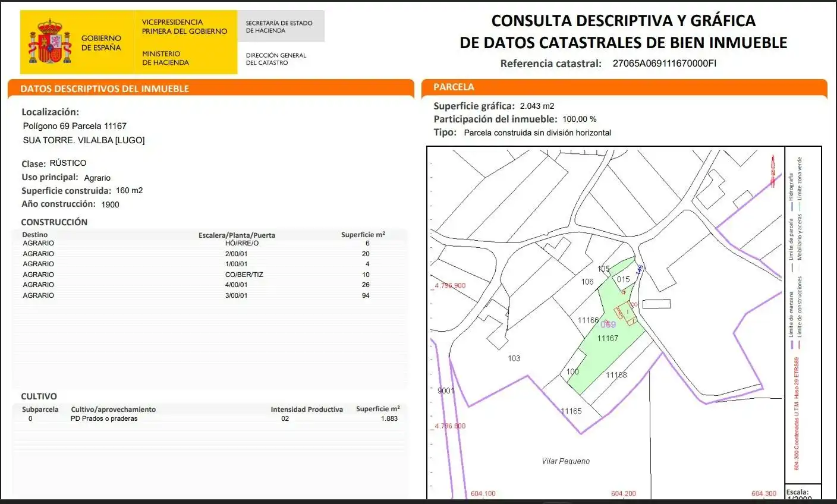
Task: Click Superficie gráfica value 2.043 m2
Action: [537, 106]
